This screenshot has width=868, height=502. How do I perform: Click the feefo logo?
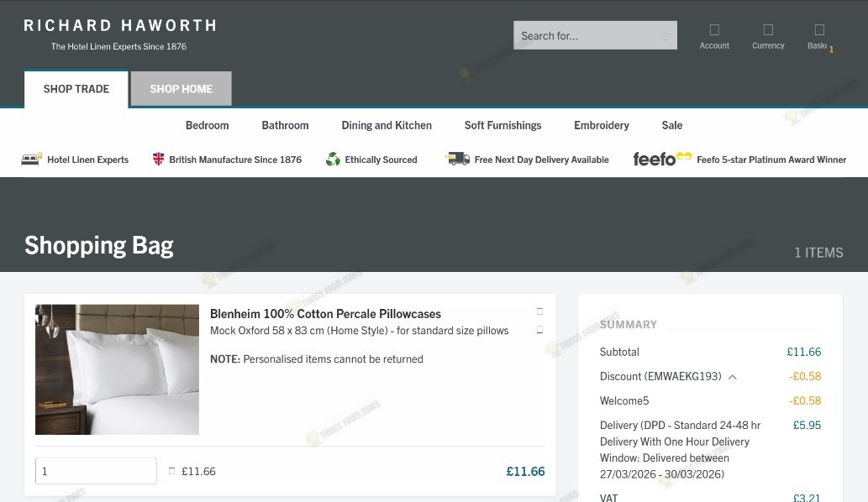(x=662, y=159)
